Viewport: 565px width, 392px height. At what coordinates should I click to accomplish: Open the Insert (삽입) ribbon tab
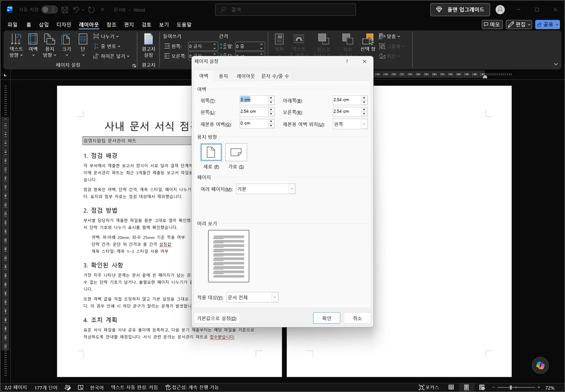(x=44, y=24)
